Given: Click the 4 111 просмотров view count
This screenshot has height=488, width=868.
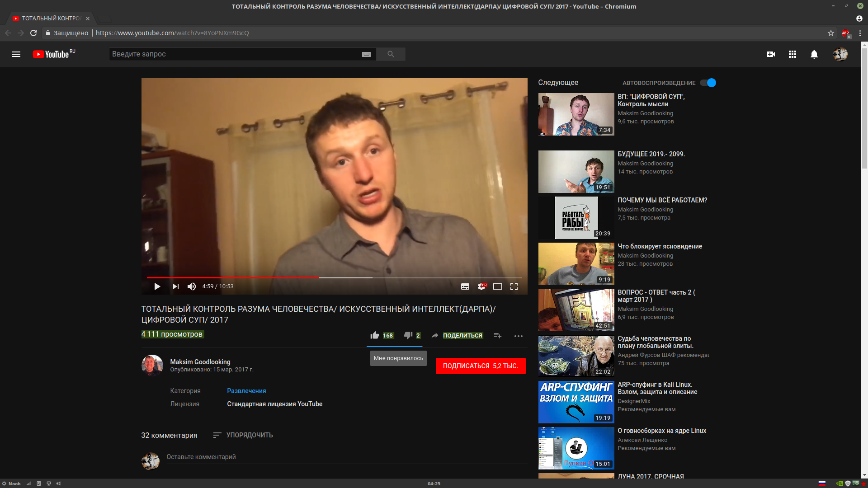Looking at the screenshot, I should click(172, 334).
